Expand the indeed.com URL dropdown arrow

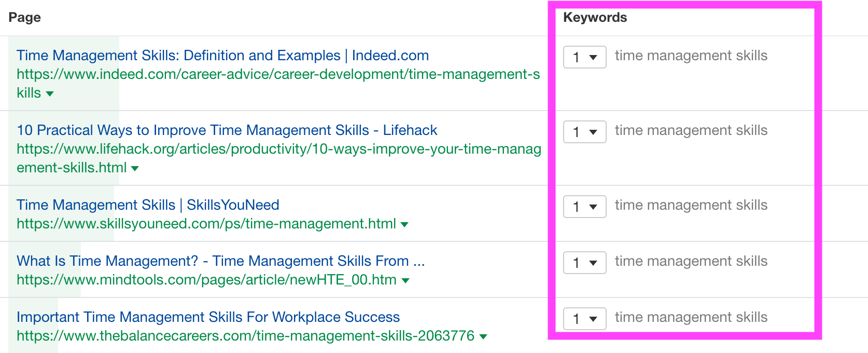pos(50,93)
